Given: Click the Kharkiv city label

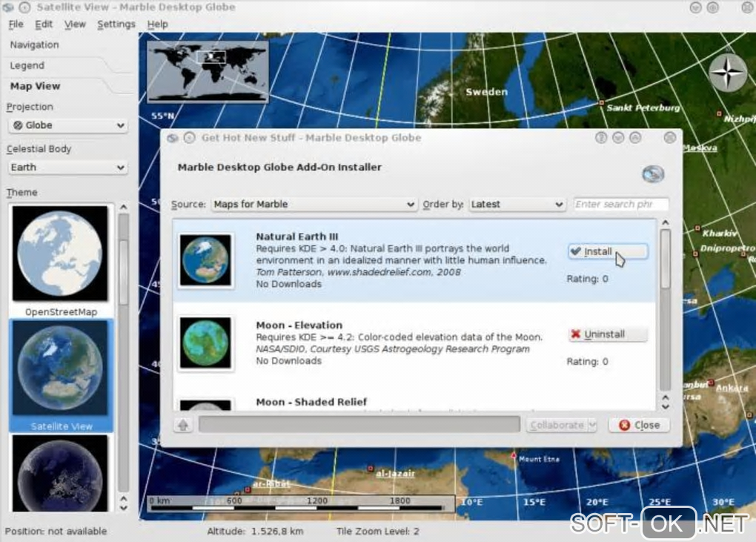Looking at the screenshot, I should (720, 234).
